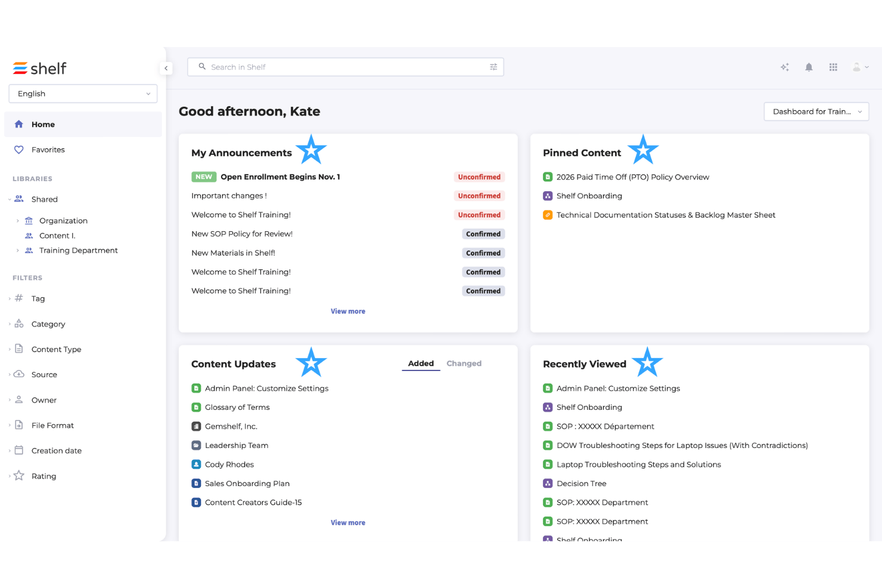Open Technical Documentation Statuses & Backlog Master Sheet
The width and height of the screenshot is (882, 588).
tap(666, 215)
